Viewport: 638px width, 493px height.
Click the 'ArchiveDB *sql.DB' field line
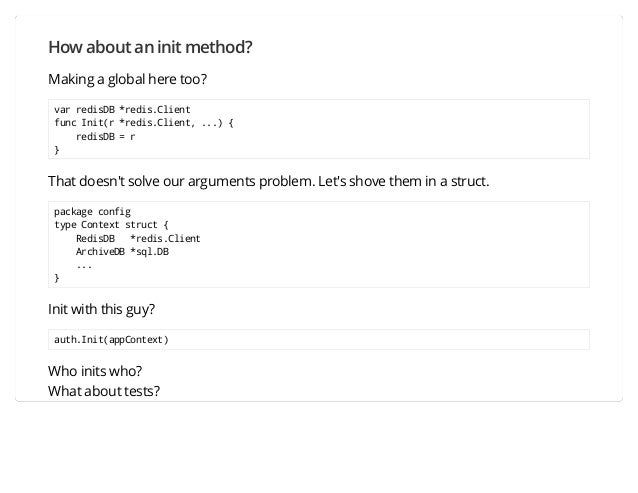[122, 252]
